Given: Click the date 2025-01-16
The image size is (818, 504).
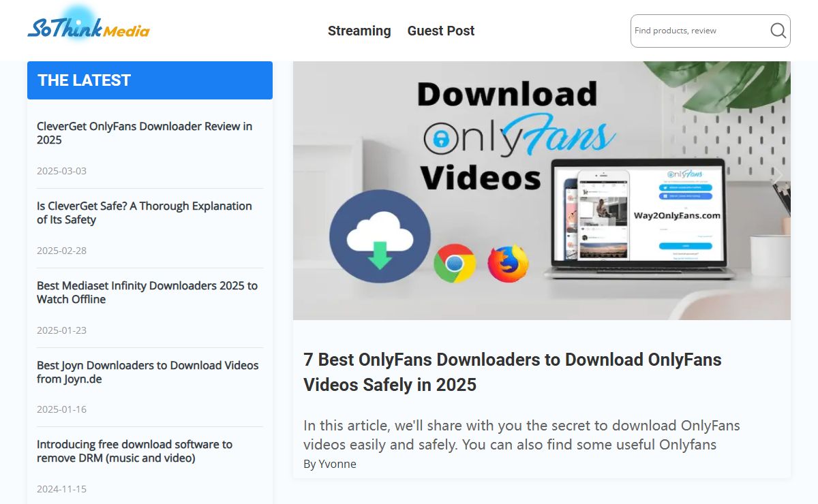Looking at the screenshot, I should pyautogui.click(x=61, y=409).
